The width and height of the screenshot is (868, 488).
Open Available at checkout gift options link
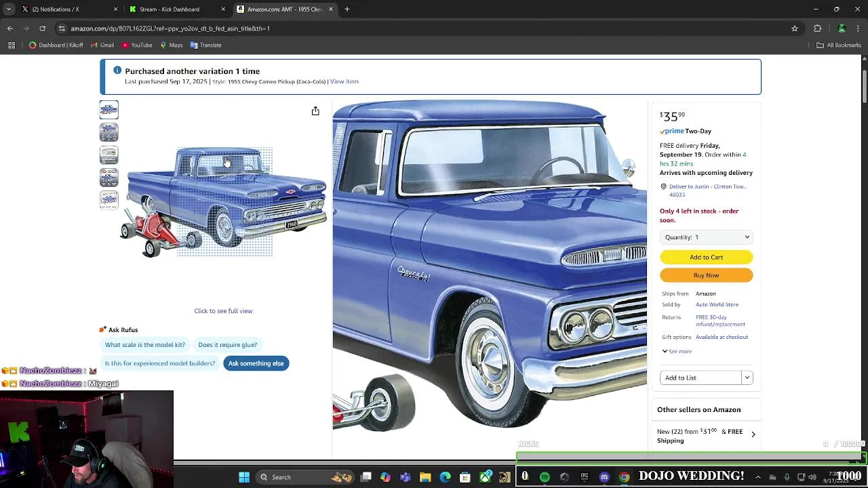[x=722, y=337]
